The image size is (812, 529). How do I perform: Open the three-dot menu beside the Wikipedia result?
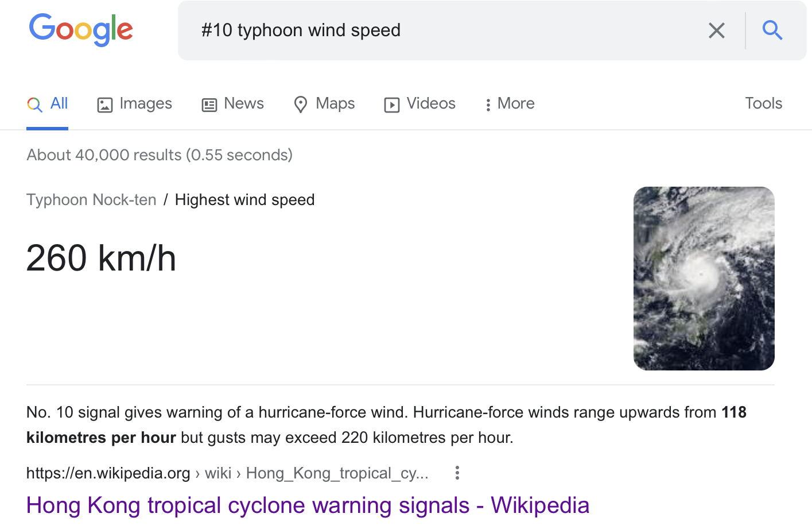click(457, 473)
